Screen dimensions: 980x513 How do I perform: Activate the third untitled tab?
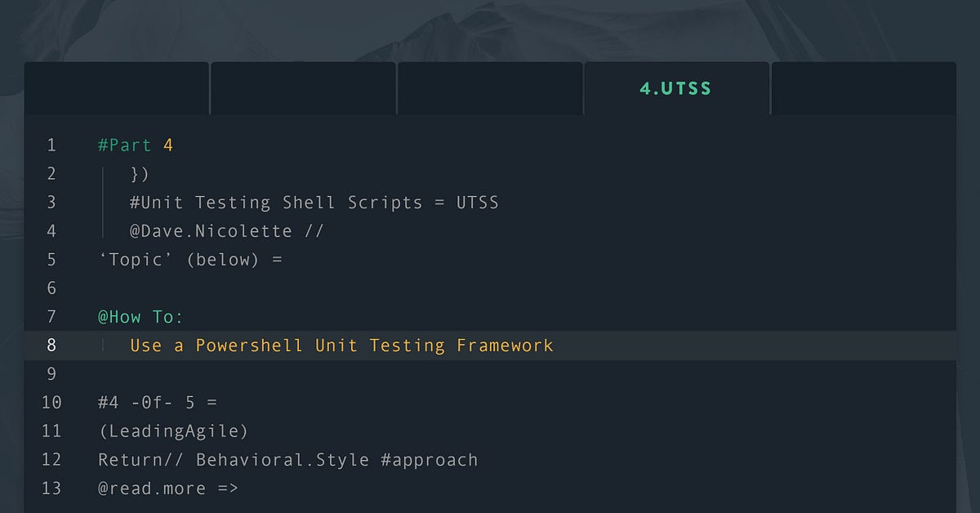coord(489,87)
